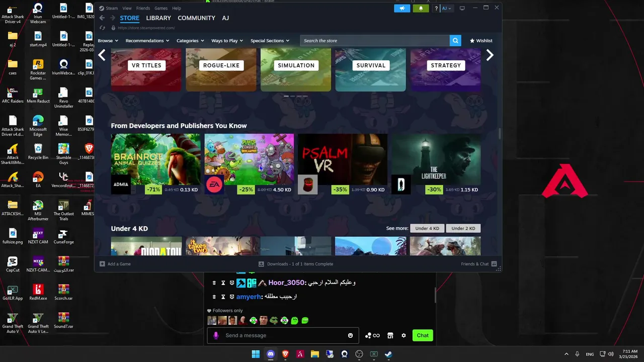Screen dimensions: 644x362
Task: Open Rockstar Games launcher shortcut
Action: [x=38, y=70]
